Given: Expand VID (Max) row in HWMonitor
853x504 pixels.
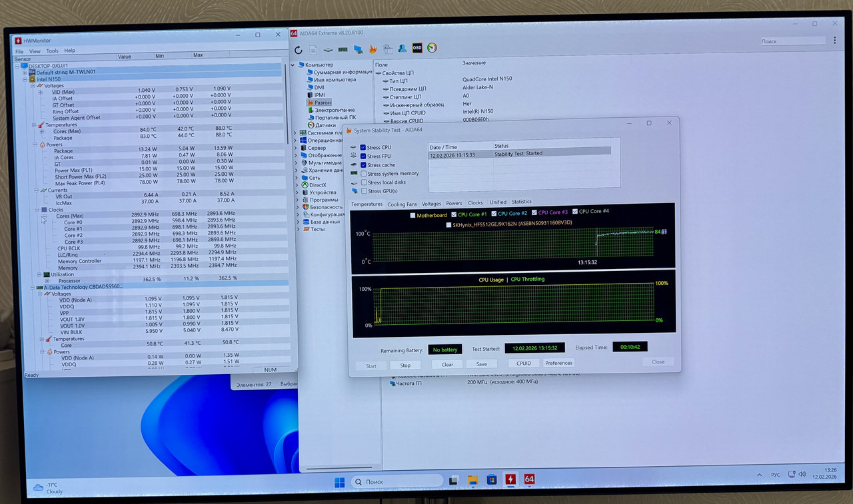Looking at the screenshot, I should (41, 92).
